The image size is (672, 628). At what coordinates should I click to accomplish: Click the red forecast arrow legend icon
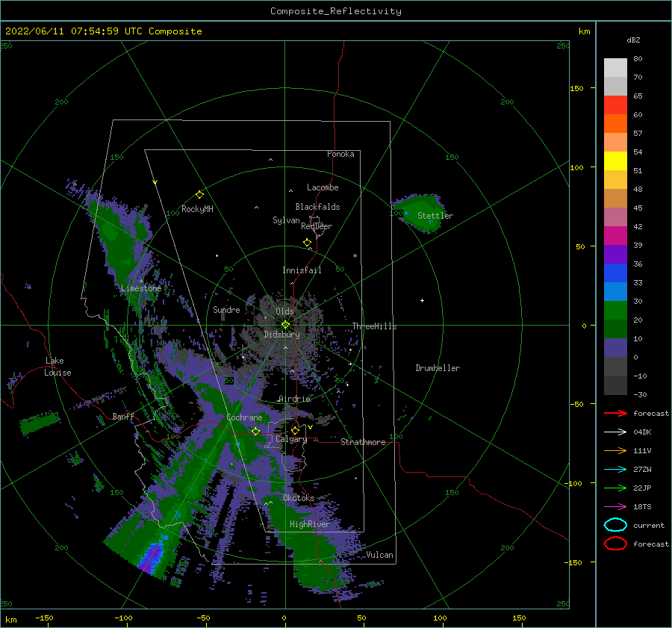(x=615, y=413)
